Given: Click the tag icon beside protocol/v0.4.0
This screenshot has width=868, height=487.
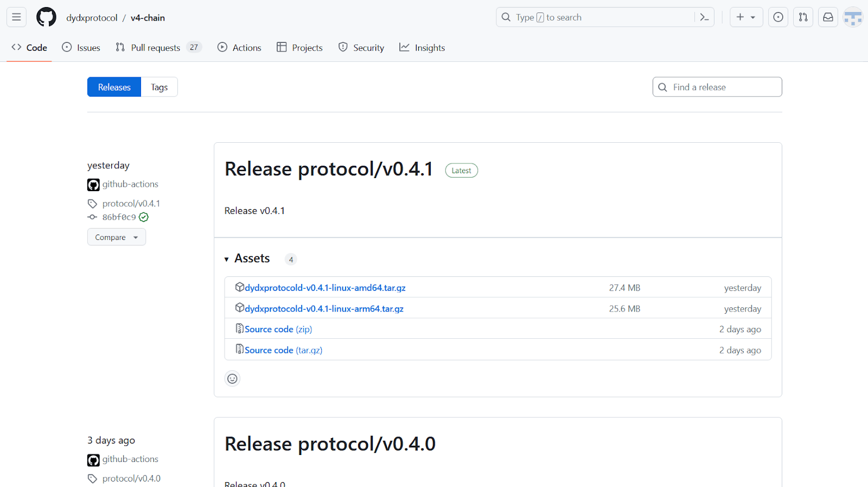Looking at the screenshot, I should click(92, 479).
